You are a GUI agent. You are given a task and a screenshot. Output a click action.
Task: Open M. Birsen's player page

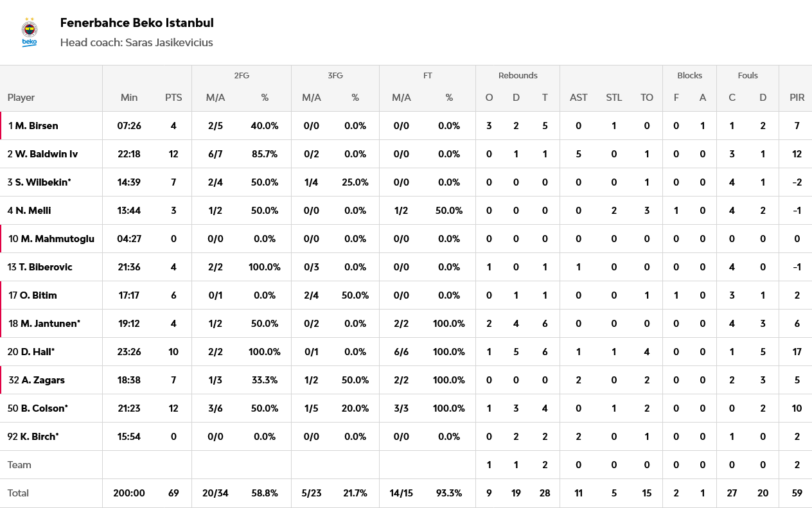coord(37,126)
